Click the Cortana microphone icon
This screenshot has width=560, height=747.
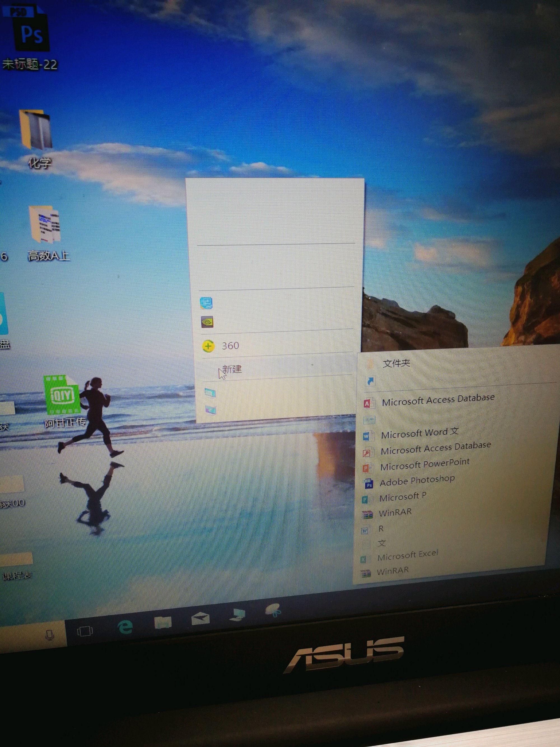coord(50,635)
